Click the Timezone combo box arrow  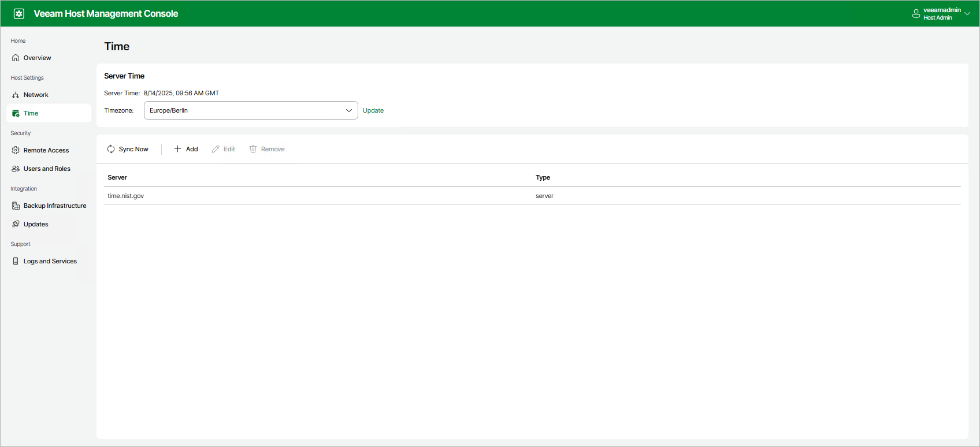coord(349,110)
